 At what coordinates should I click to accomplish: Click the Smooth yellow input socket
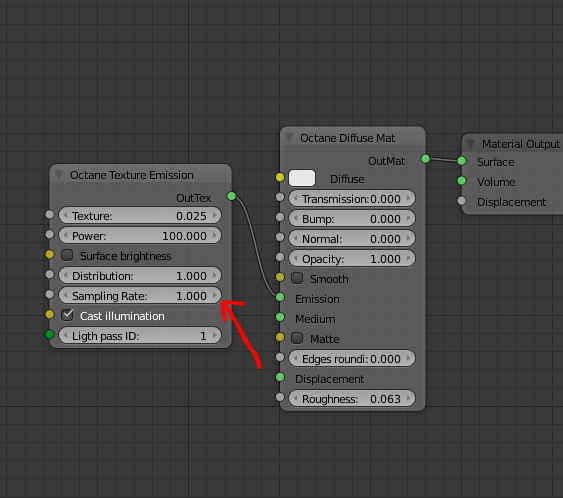click(280, 277)
